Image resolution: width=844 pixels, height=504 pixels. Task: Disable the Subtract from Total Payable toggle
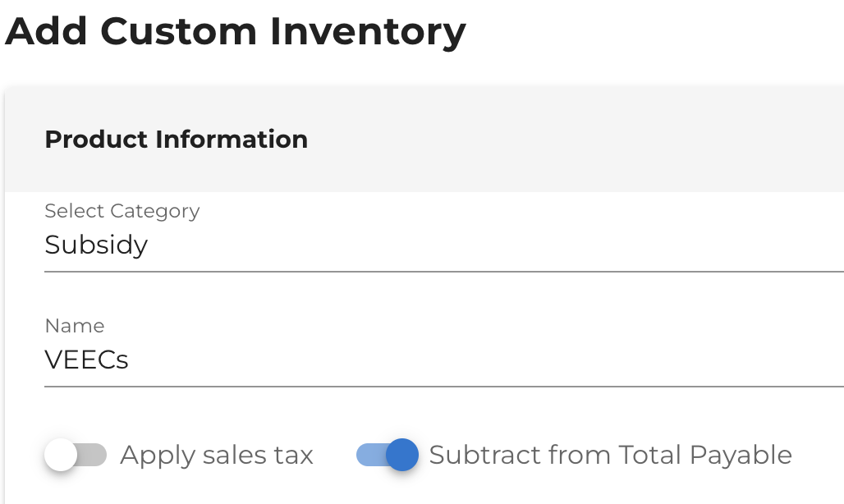click(x=388, y=455)
